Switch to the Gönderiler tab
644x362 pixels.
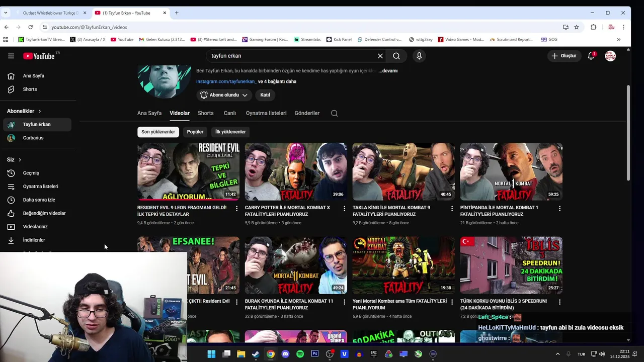[x=307, y=113]
